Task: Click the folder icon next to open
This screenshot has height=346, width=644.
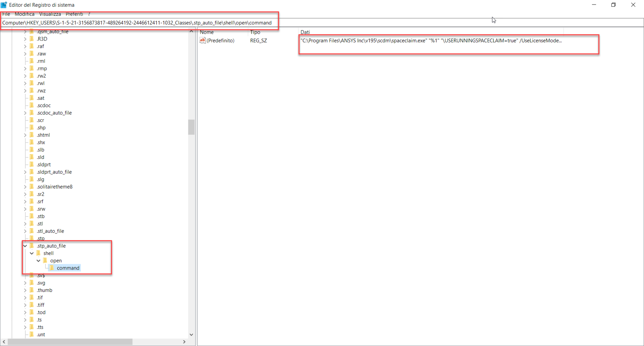Action: 45,261
